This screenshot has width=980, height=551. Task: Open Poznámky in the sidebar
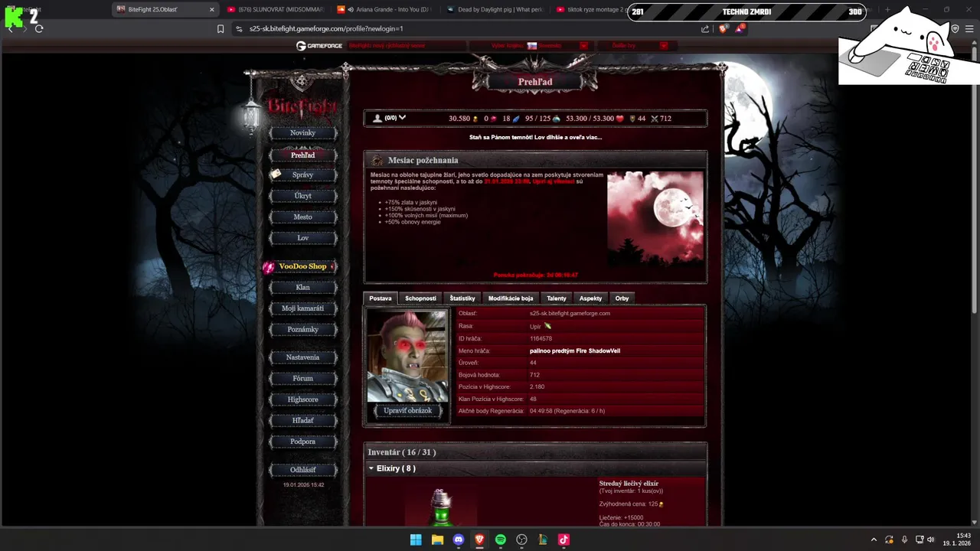(303, 330)
